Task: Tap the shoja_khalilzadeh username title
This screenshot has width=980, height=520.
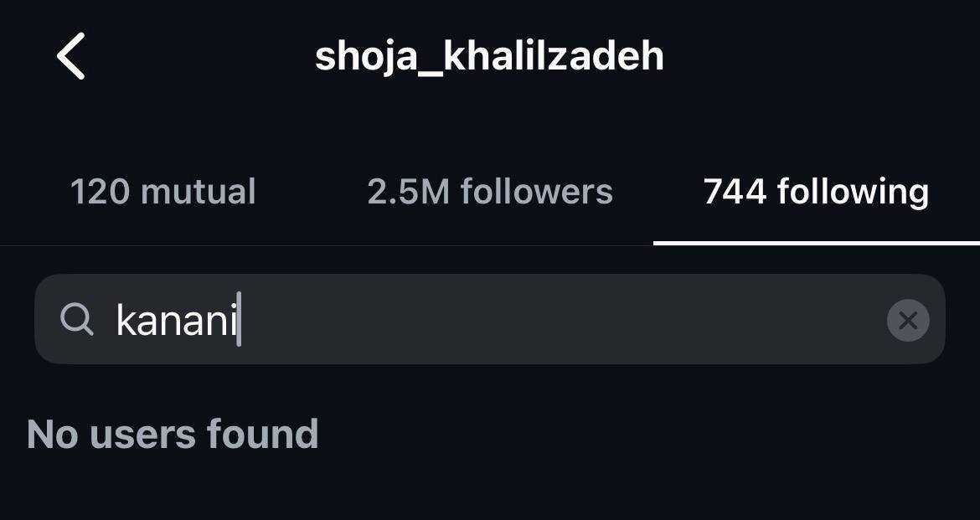Action: pyautogui.click(x=489, y=56)
